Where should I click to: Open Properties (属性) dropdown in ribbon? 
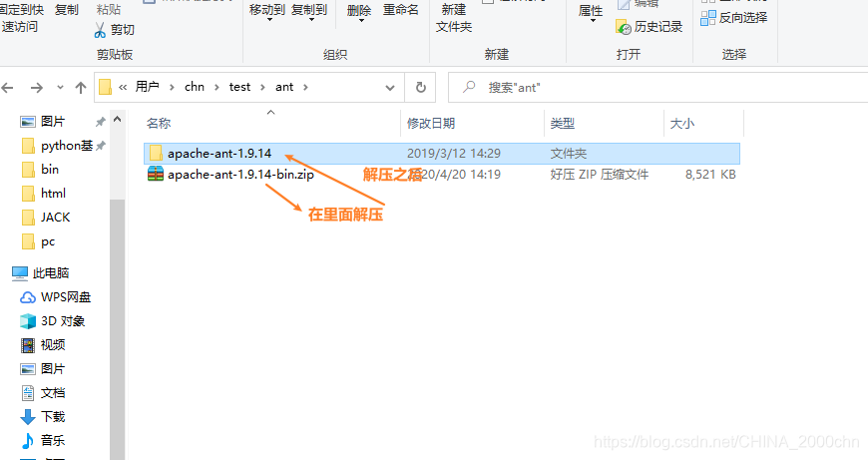pos(590,13)
